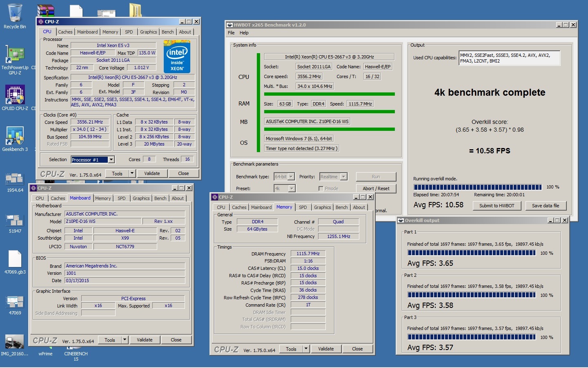The image size is (588, 368).
Task: Expand the Preset 4k dropdown
Action: [292, 188]
